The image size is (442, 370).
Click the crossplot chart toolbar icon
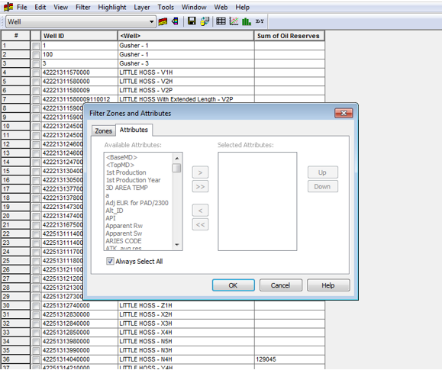(x=234, y=21)
